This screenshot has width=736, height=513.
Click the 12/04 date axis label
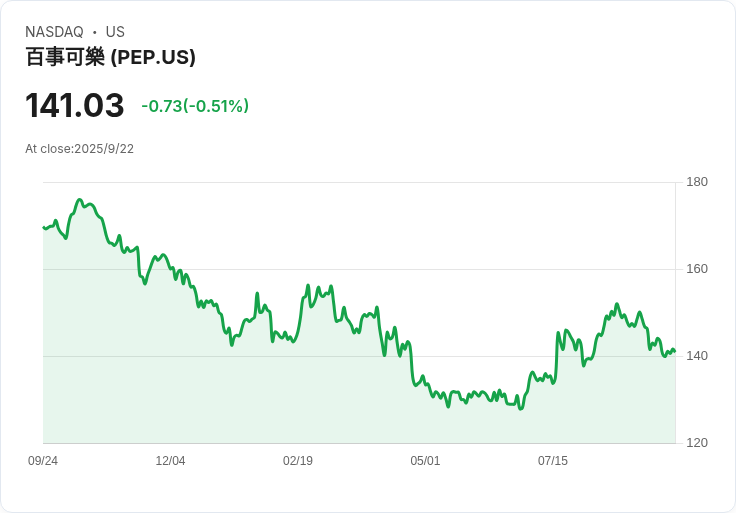tap(170, 460)
